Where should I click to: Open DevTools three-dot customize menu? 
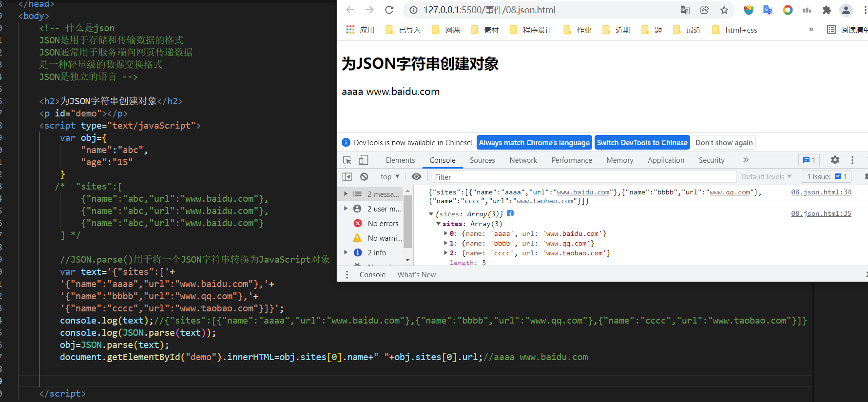[852, 160]
